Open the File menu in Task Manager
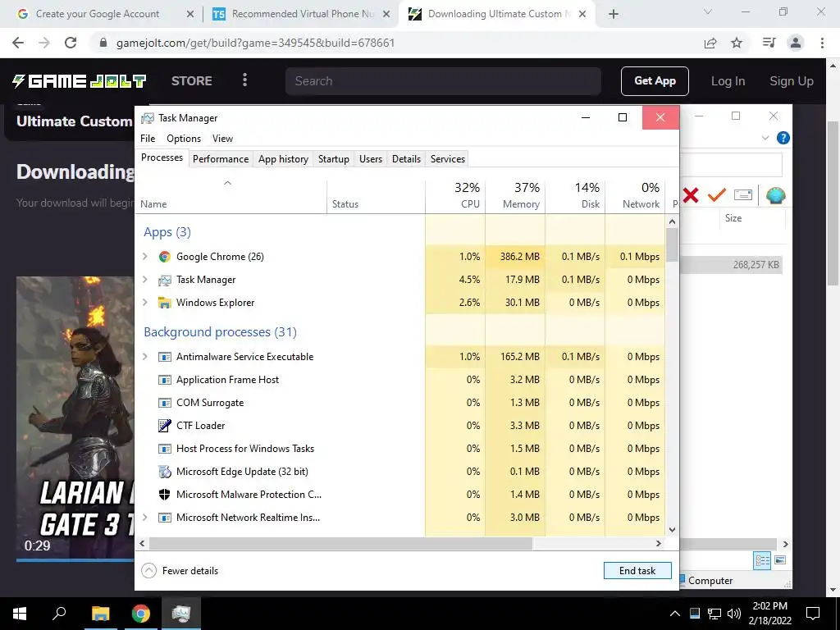Screen dimensions: 840x630 click(x=148, y=139)
